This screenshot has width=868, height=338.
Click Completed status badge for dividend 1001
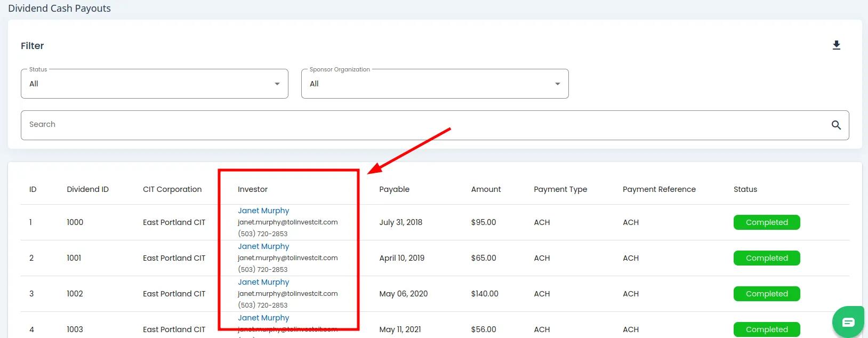coord(766,258)
